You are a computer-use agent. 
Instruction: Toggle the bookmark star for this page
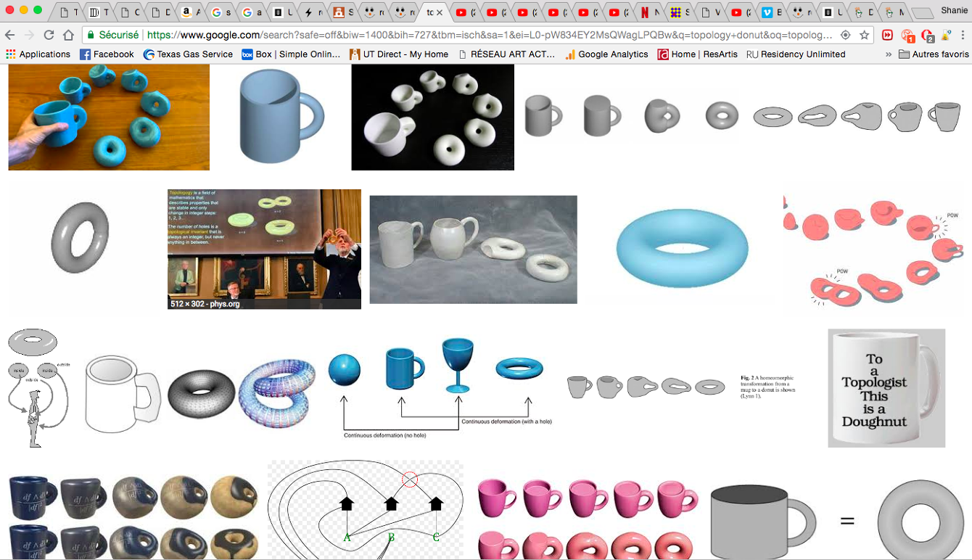[864, 34]
